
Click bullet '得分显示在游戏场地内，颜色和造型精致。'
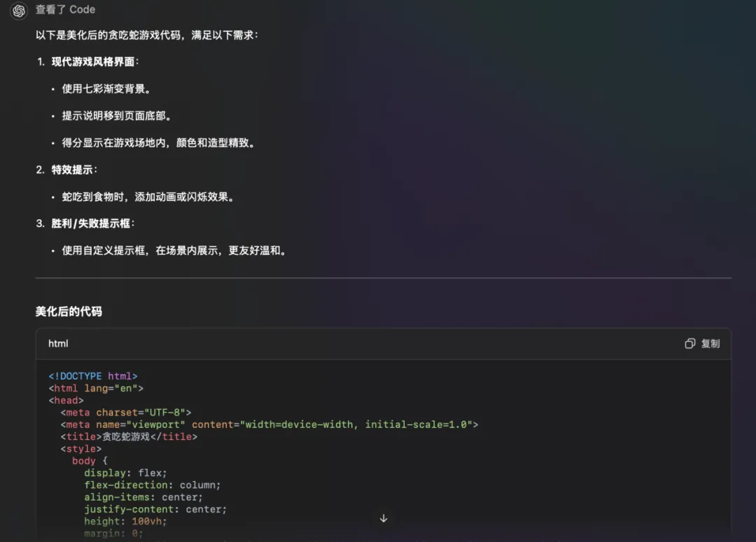click(160, 143)
